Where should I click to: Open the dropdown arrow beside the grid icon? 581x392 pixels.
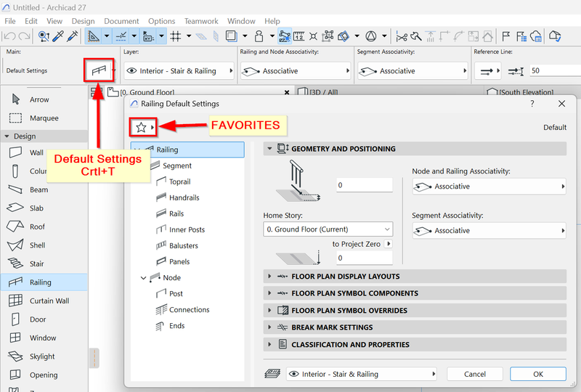[189, 36]
